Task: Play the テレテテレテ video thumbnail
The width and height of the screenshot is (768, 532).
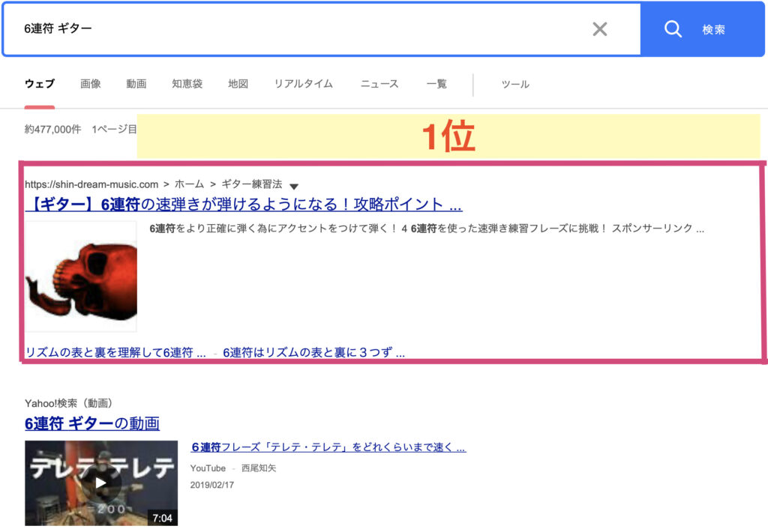Action: coord(101,483)
